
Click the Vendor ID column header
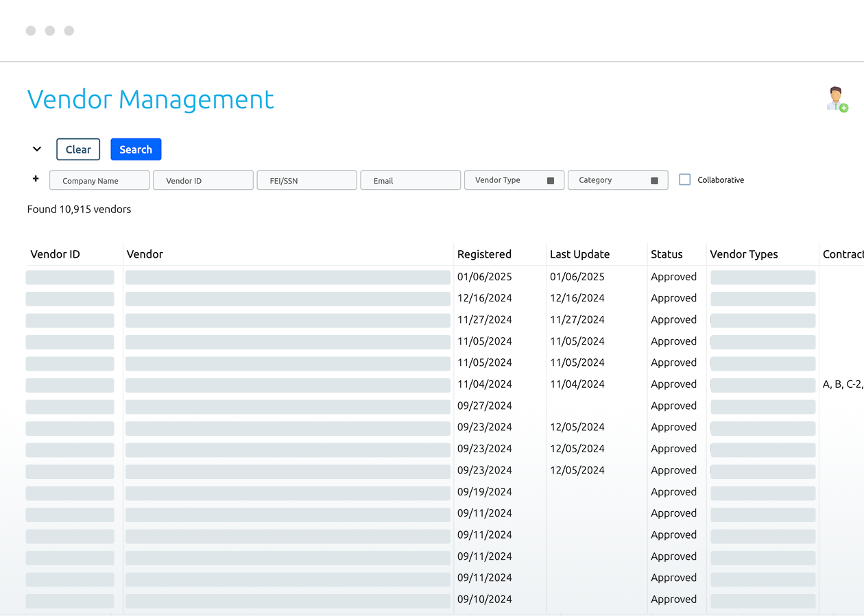(55, 254)
